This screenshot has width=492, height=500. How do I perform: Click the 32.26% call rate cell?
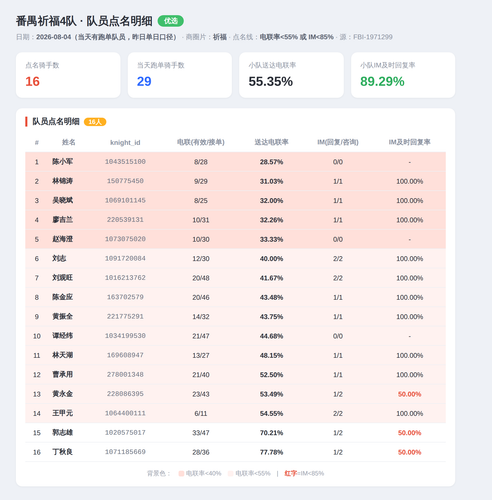[271, 220]
